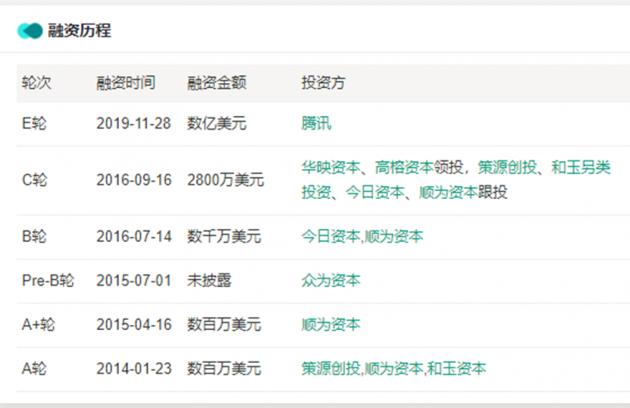Click the amount 2800万美元
Screen dimensions: 630x408
[x=226, y=180]
